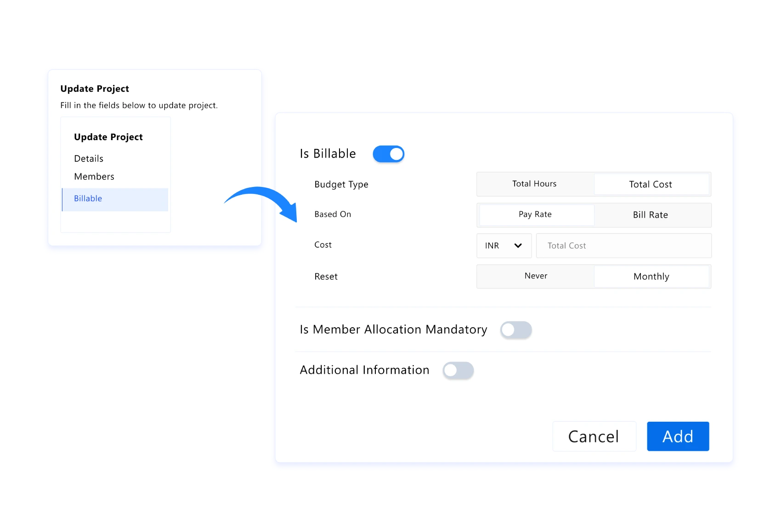Set Reset option to Never
This screenshot has height=532, width=781.
coord(536,276)
